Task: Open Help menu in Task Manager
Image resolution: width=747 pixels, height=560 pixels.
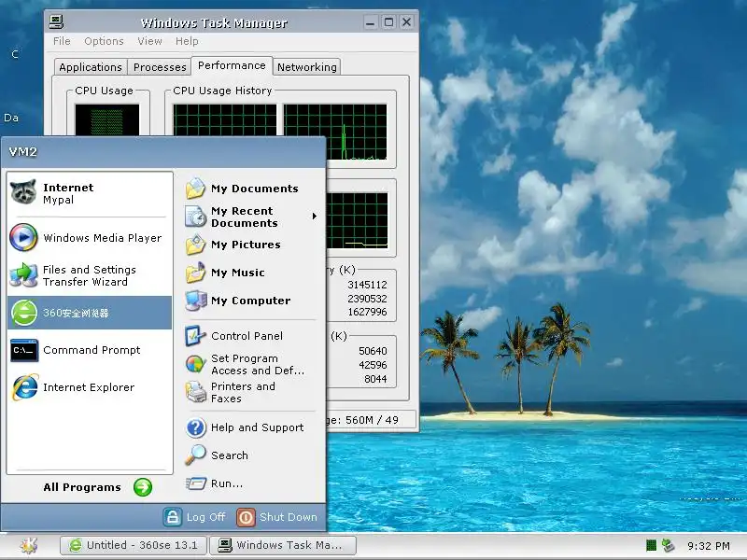Action: coord(187,41)
